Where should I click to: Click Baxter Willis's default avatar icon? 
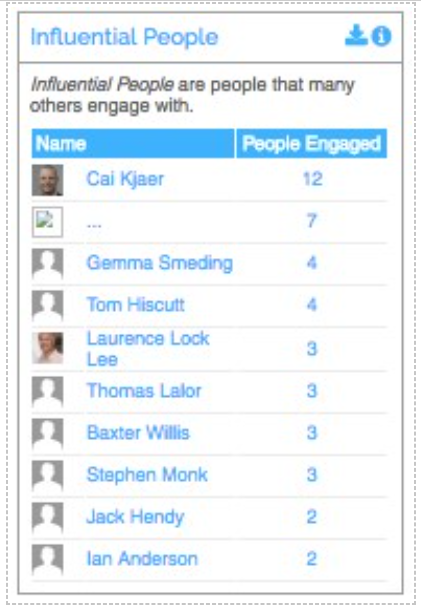click(47, 433)
